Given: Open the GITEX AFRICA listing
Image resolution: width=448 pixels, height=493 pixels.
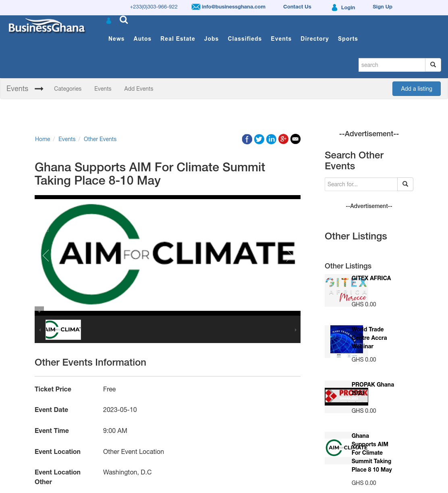Looking at the screenshot, I should click(x=371, y=278).
